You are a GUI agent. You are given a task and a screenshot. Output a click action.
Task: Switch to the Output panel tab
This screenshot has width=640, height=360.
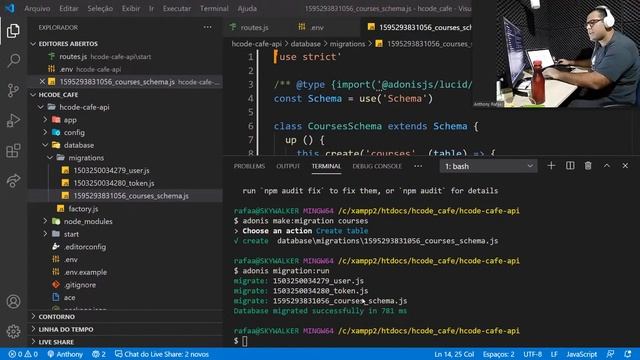click(x=288, y=166)
